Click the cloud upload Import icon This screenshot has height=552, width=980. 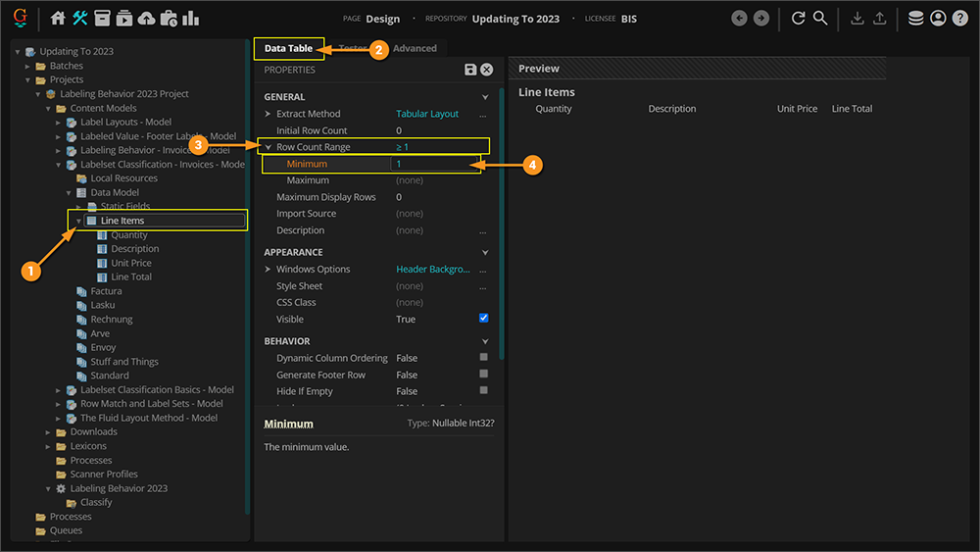pos(146,19)
